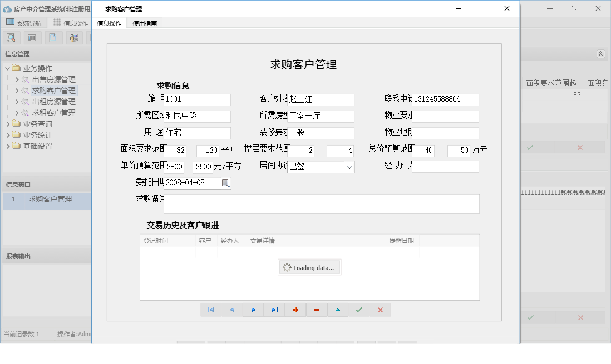Switch to the 使用指南 tab
Image resolution: width=611 pixels, height=364 pixels.
[144, 23]
